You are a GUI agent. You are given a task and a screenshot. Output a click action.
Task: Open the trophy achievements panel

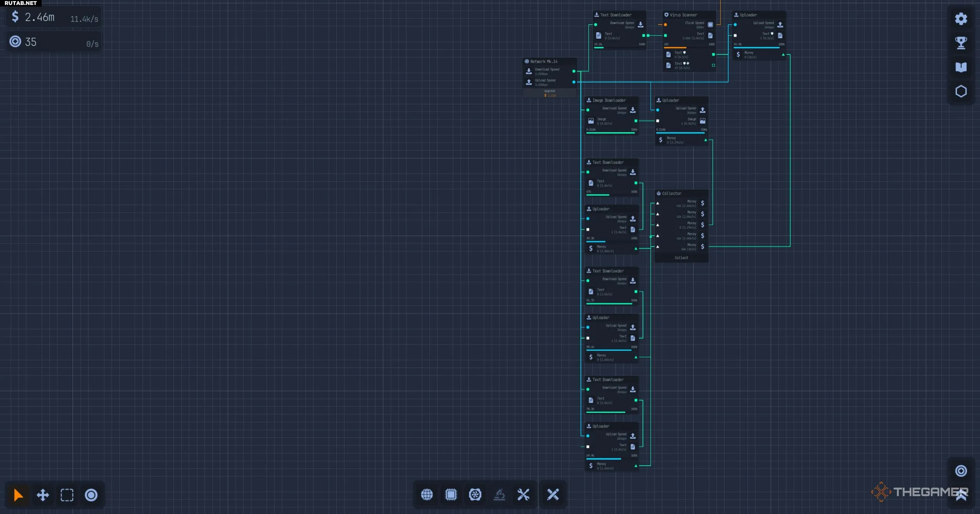coord(961,43)
